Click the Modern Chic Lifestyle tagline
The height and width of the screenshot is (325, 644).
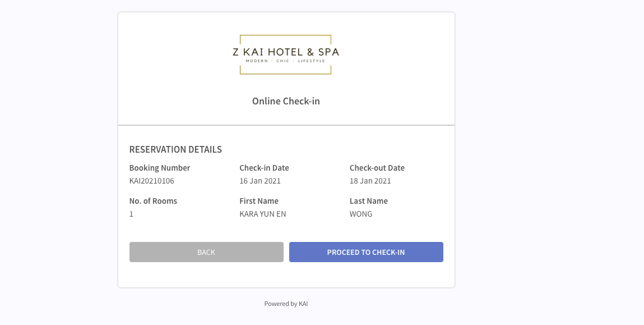[x=285, y=61]
